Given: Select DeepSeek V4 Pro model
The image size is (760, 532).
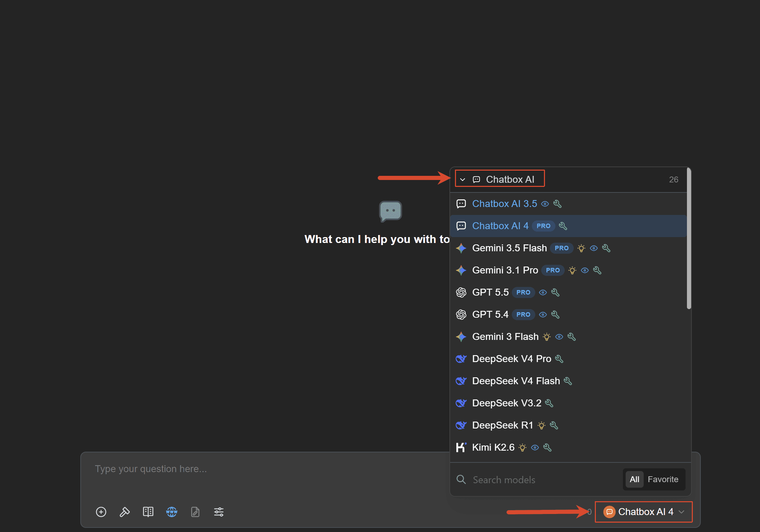Looking at the screenshot, I should point(568,359).
